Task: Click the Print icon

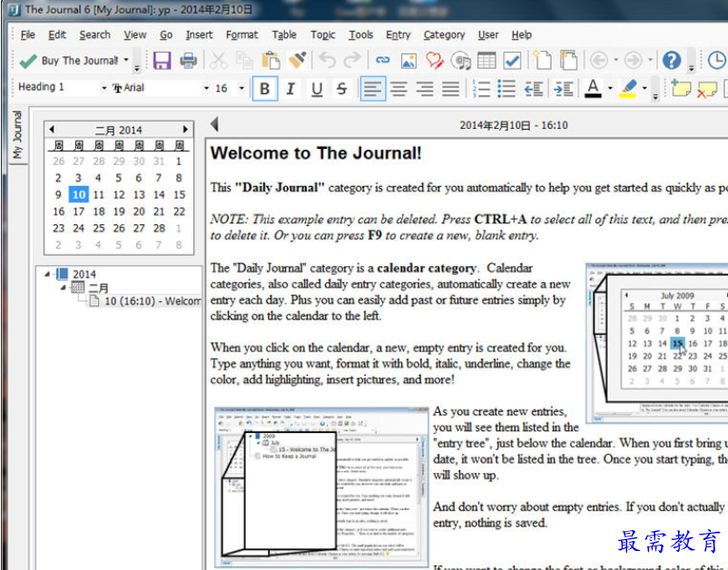Action: click(189, 60)
